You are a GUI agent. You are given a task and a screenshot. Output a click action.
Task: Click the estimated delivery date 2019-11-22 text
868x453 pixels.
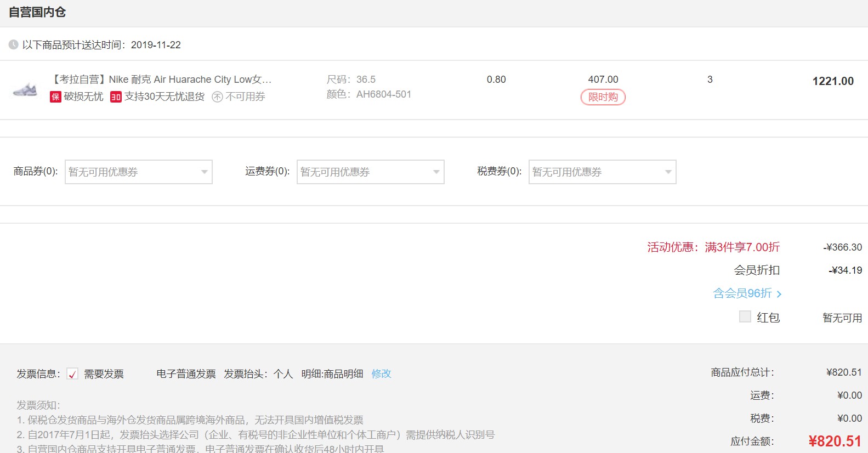(x=156, y=45)
